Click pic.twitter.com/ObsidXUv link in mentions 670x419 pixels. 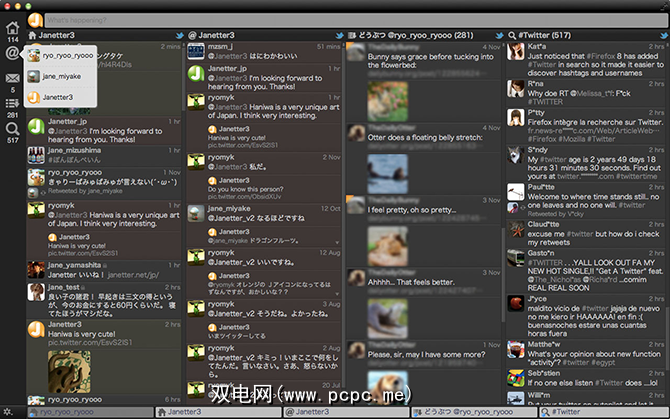[x=244, y=197]
